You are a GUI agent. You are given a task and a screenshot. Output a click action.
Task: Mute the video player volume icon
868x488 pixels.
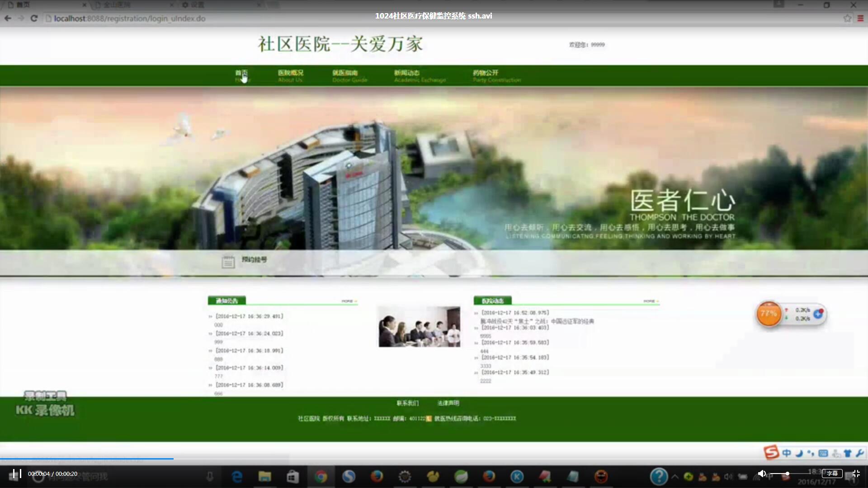click(762, 474)
